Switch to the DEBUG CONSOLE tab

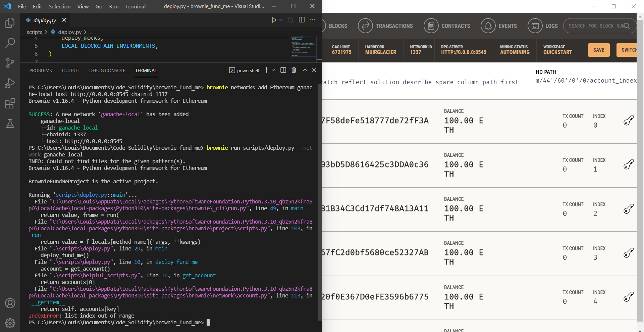pyautogui.click(x=107, y=70)
